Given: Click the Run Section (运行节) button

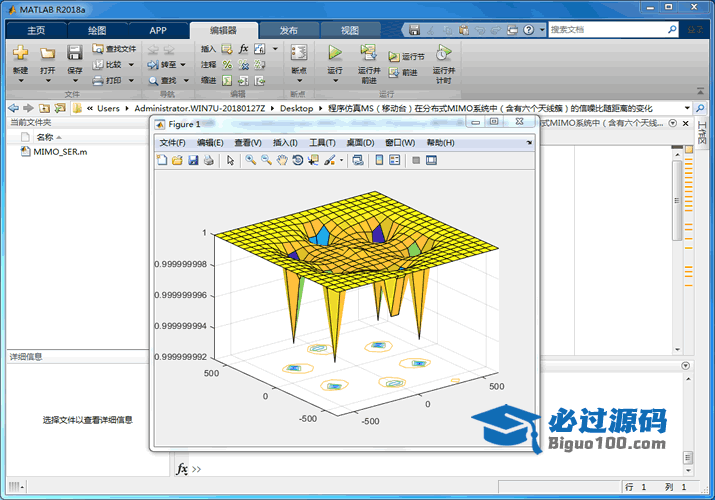Looking at the screenshot, I should pyautogui.click(x=406, y=57).
